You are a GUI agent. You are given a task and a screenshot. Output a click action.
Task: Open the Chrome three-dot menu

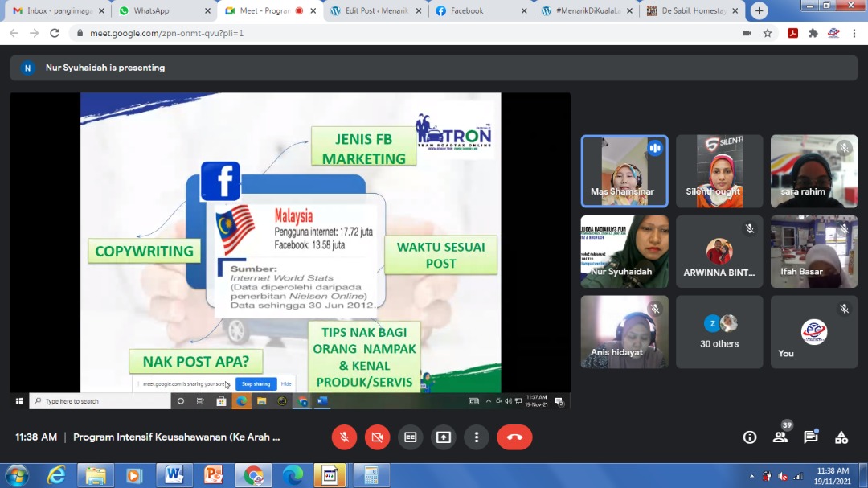coord(855,33)
